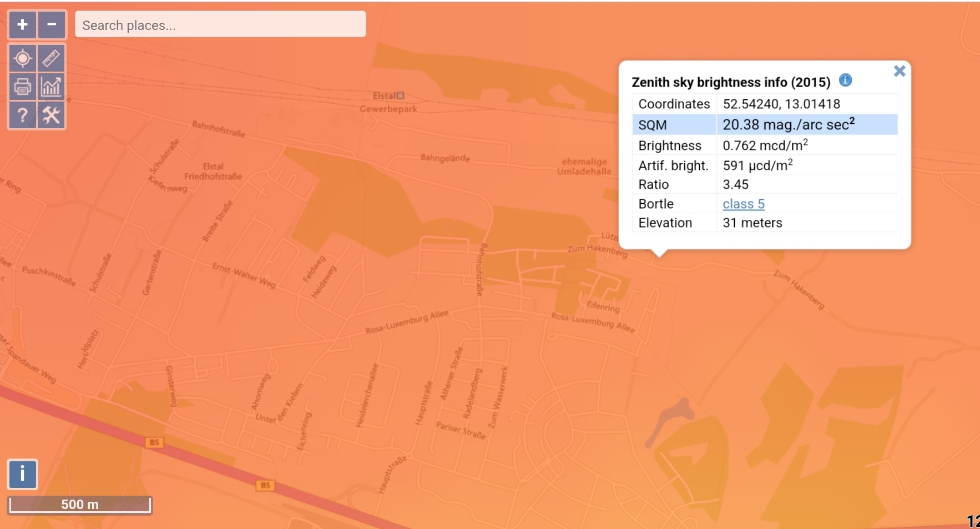Viewport: 980px width, 529px height.
Task: Close the sky brightness info popup
Action: 900,71
